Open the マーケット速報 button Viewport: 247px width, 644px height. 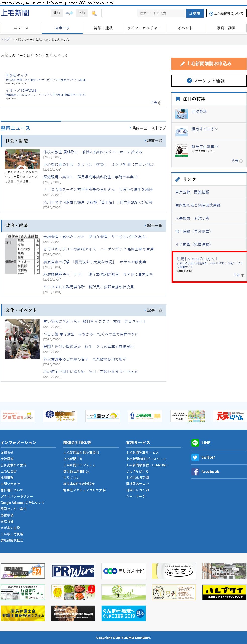click(209, 81)
